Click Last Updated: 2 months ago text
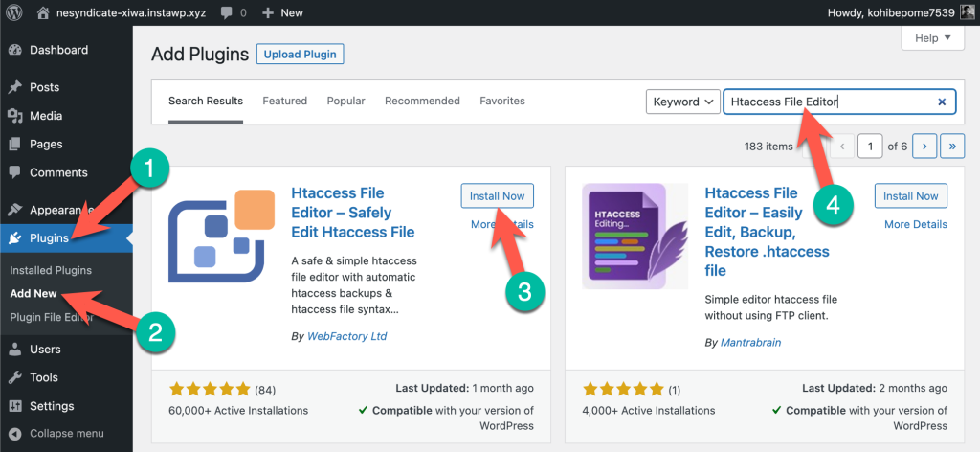The height and width of the screenshot is (452, 980). [875, 388]
